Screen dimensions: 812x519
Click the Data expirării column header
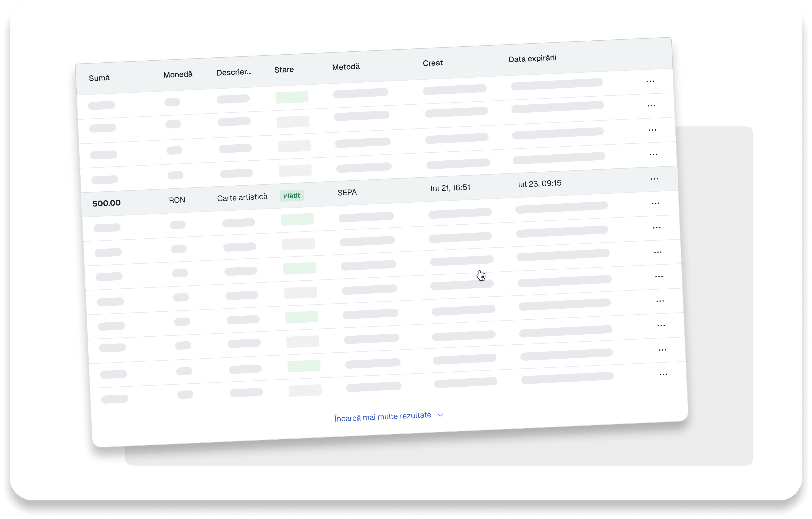[532, 59]
